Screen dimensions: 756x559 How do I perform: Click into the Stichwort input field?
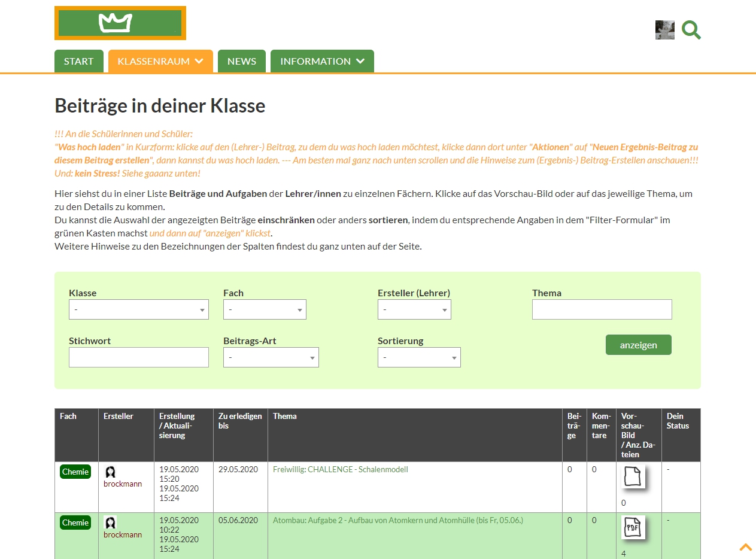138,357
